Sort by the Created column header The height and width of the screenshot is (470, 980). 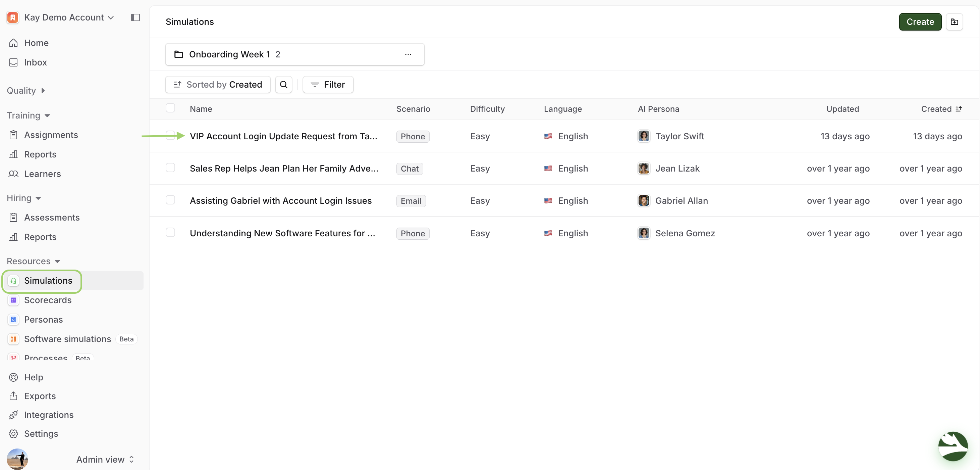pos(941,109)
